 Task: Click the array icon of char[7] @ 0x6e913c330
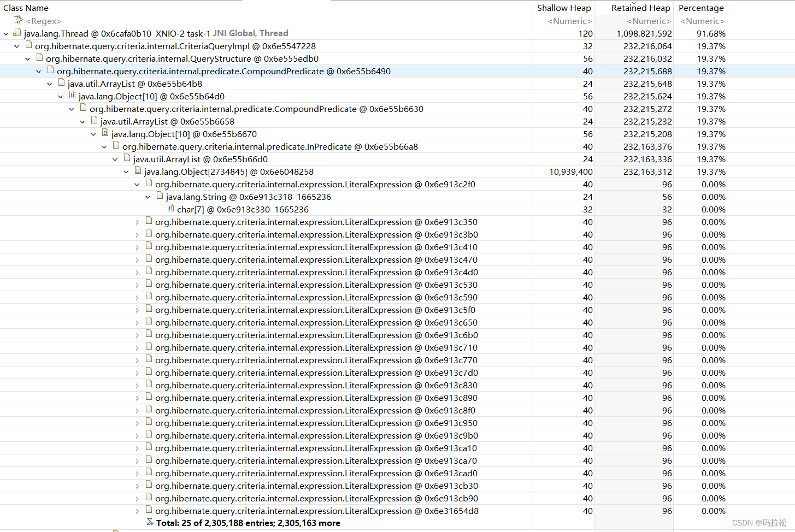[170, 209]
